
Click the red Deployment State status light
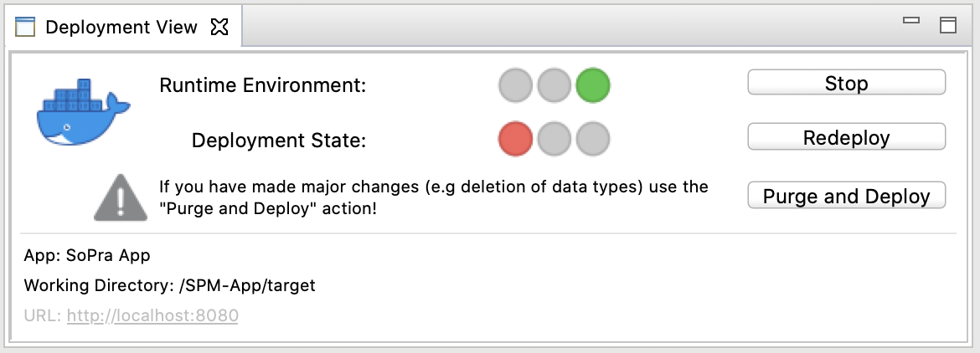click(515, 139)
